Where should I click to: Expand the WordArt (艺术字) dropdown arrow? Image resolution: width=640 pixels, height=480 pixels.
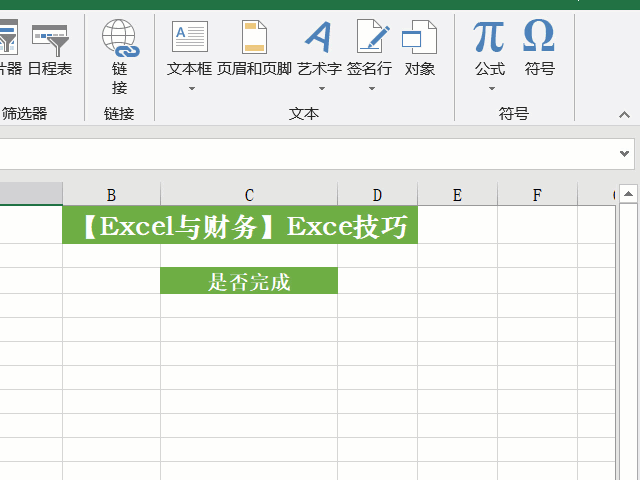tap(322, 89)
